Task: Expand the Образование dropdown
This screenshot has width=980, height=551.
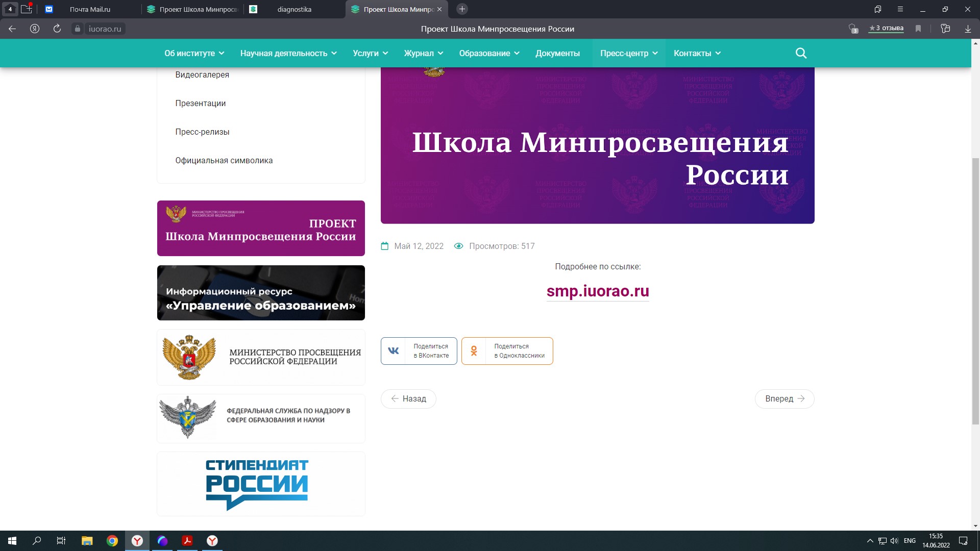Action: coord(489,53)
